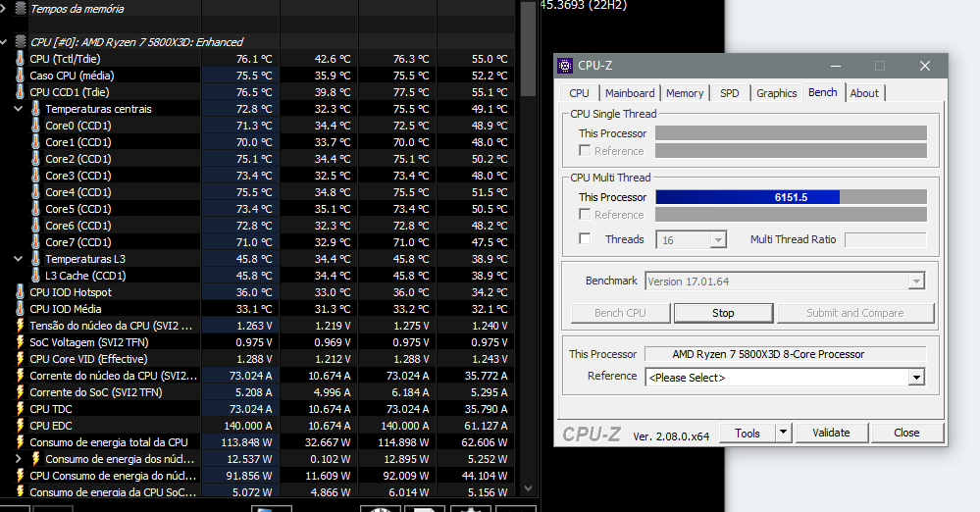
Task: Click the lightning icon for CPU TDC
Action: (20, 409)
